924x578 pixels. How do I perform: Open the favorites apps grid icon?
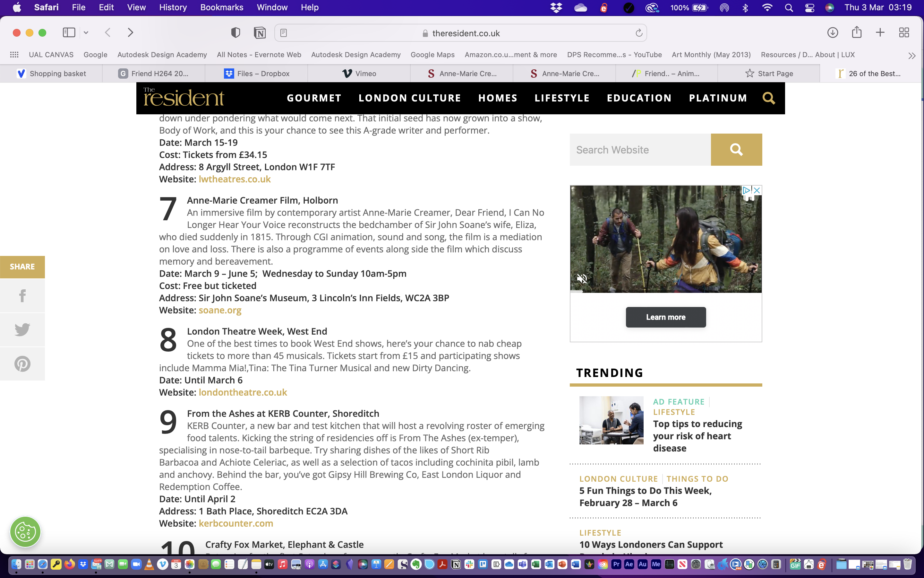tap(14, 55)
